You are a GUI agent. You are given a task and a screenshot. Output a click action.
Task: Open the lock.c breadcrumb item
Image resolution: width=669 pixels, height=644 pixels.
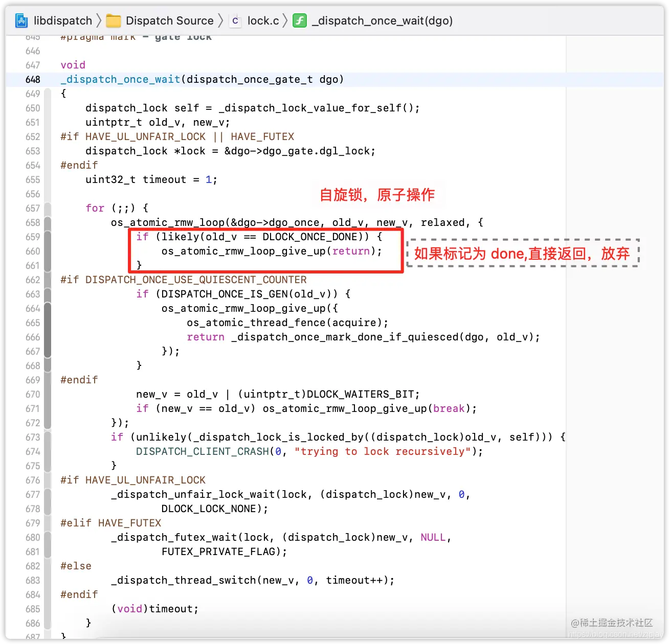click(x=263, y=20)
